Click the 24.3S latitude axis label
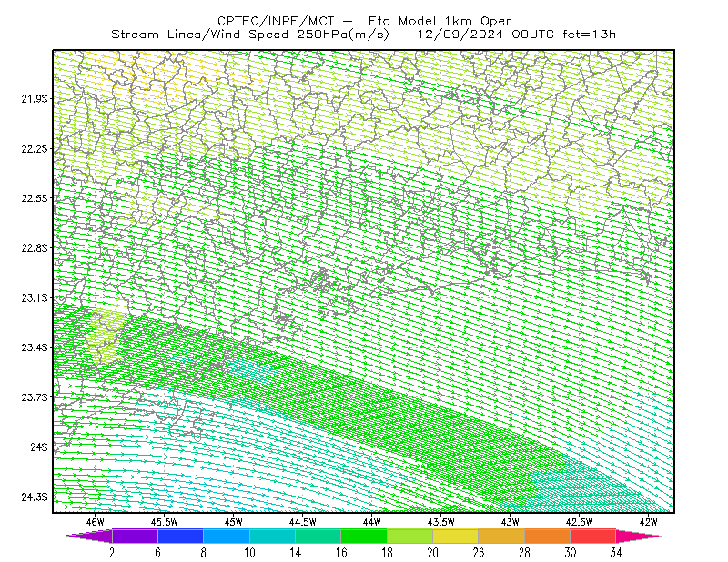The height and width of the screenshot is (562, 728). (x=35, y=497)
